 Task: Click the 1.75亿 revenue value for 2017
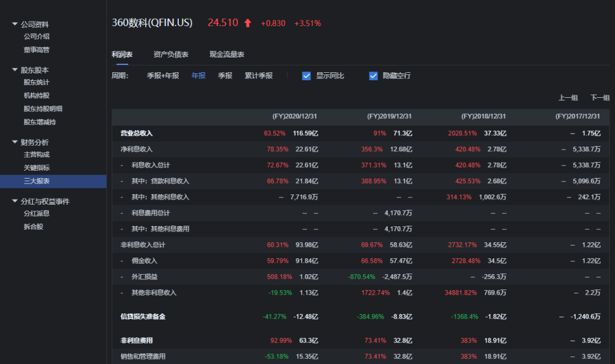591,133
